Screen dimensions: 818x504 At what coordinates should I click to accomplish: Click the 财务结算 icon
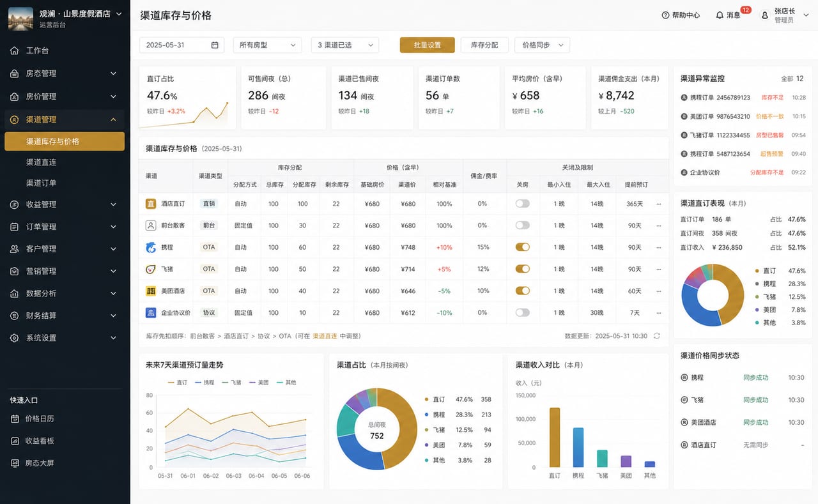click(x=14, y=316)
